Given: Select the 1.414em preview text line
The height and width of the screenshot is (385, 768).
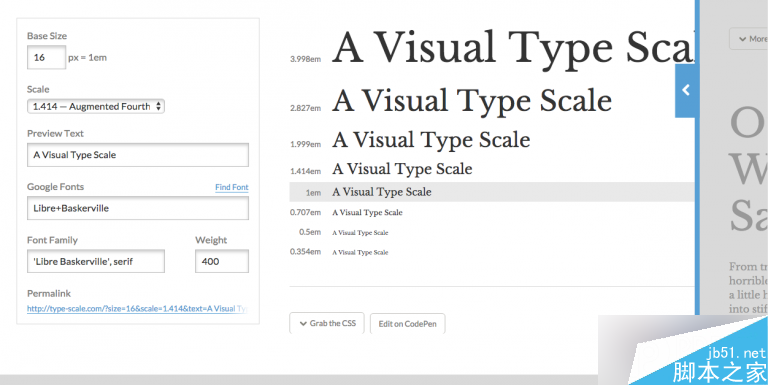Looking at the screenshot, I should click(402, 169).
